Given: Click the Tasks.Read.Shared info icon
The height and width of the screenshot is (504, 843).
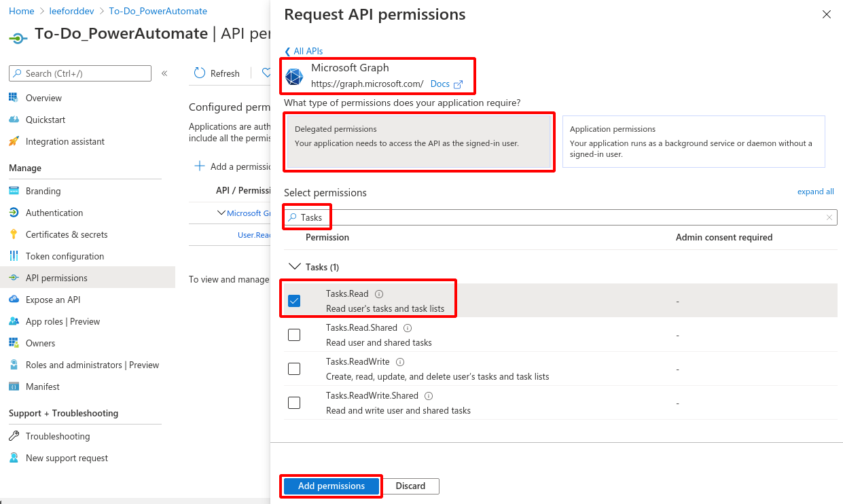Looking at the screenshot, I should click(x=408, y=328).
